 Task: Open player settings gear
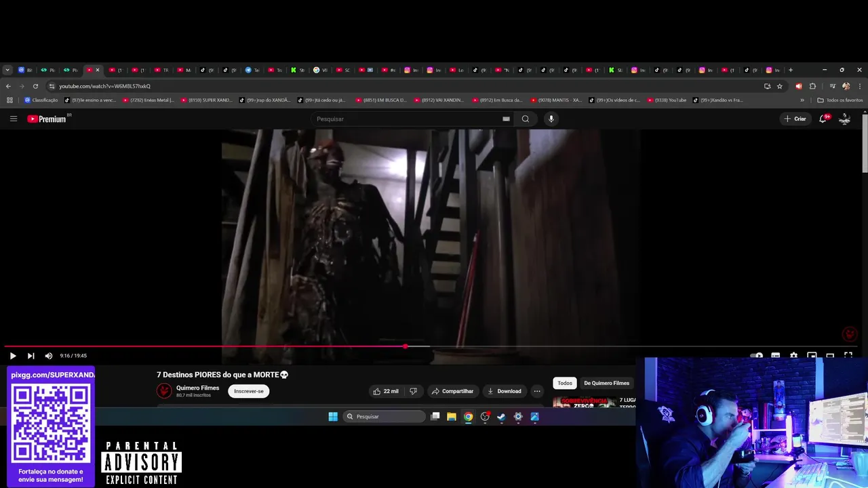[793, 356]
